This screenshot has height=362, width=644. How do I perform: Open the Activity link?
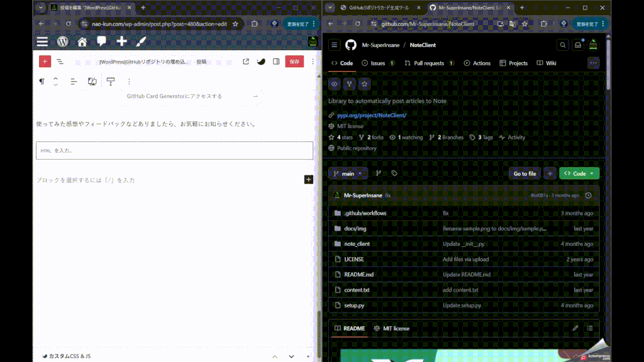pos(512,138)
